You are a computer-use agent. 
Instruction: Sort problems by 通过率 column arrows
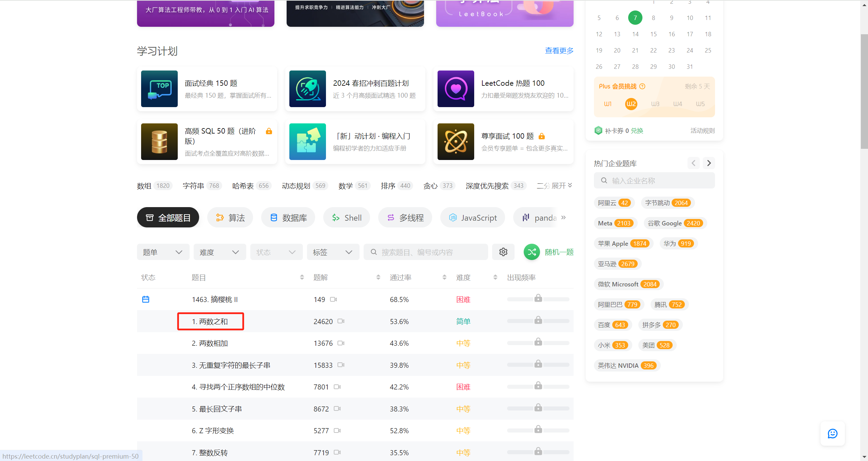444,277
